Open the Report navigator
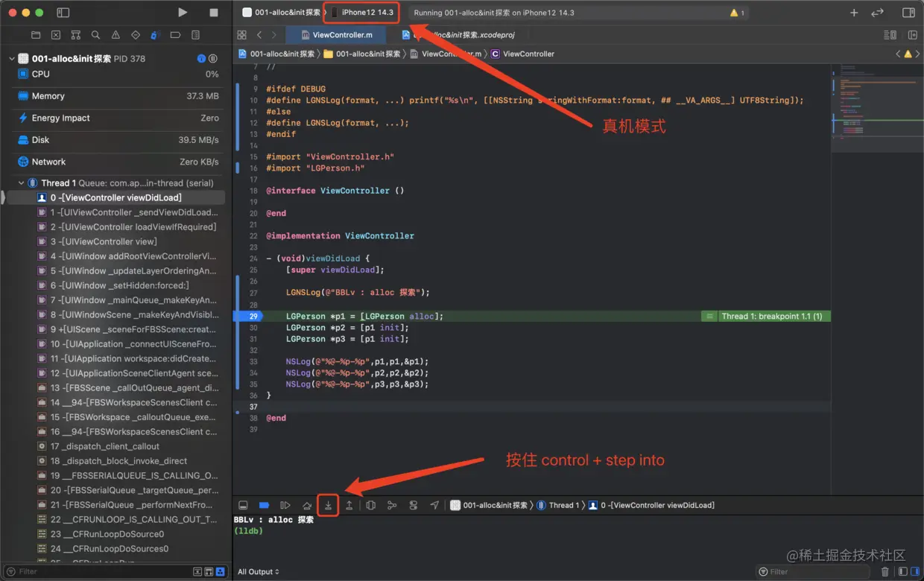Image resolution: width=924 pixels, height=581 pixels. coord(195,35)
